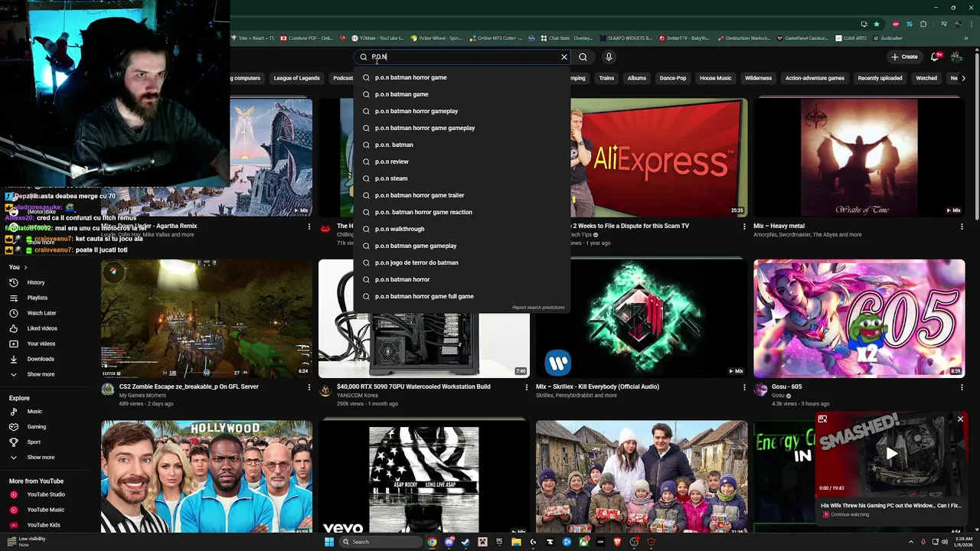Click 'Report search predictions' link
The height and width of the screenshot is (551, 980).
[538, 308]
